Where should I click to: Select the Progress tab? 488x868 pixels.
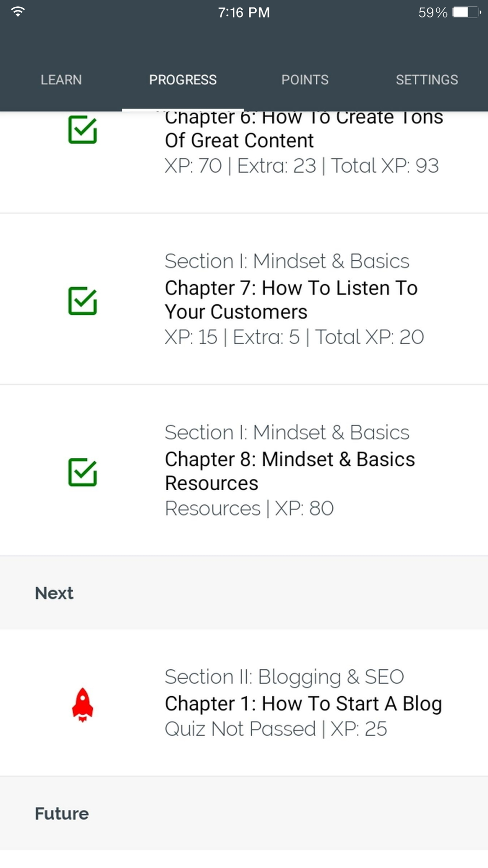pos(183,80)
